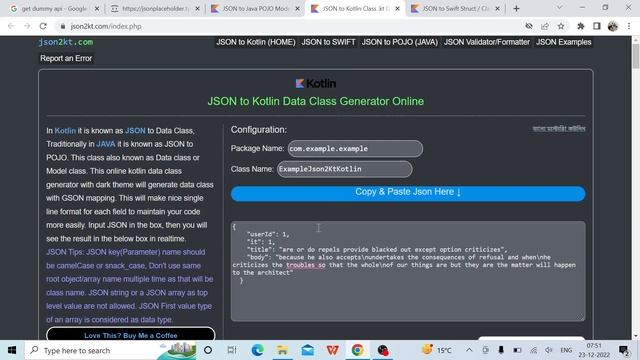Click the json2kt.com site logo
Screen dimensions: 640x360
(66, 42)
